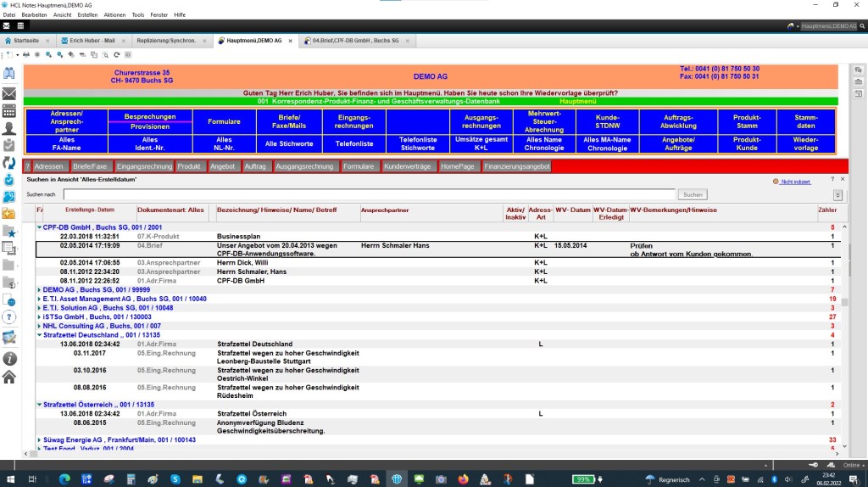Open the Calendar icon in left sidebar
Viewport: 868px width, 487px height.
point(9,110)
